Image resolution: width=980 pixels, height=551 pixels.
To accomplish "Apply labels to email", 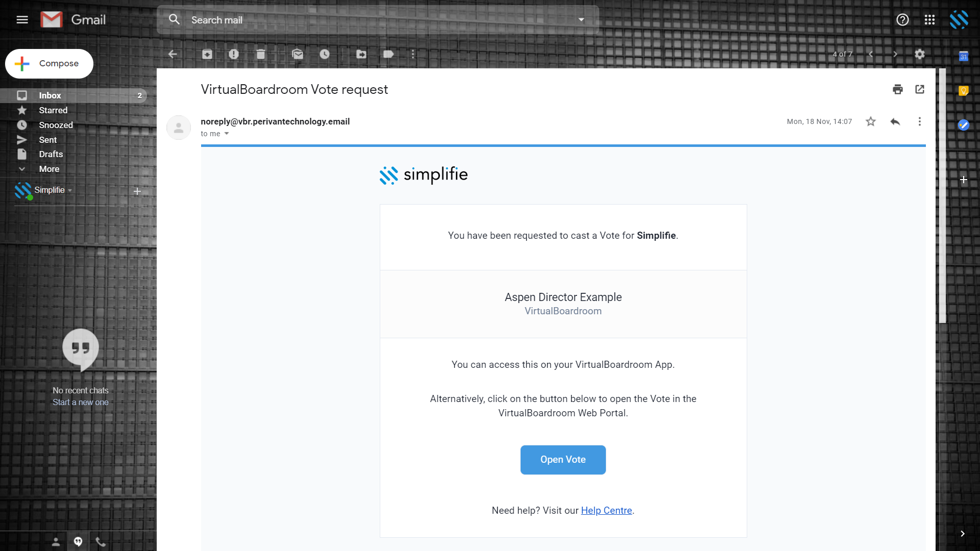I will tap(388, 54).
